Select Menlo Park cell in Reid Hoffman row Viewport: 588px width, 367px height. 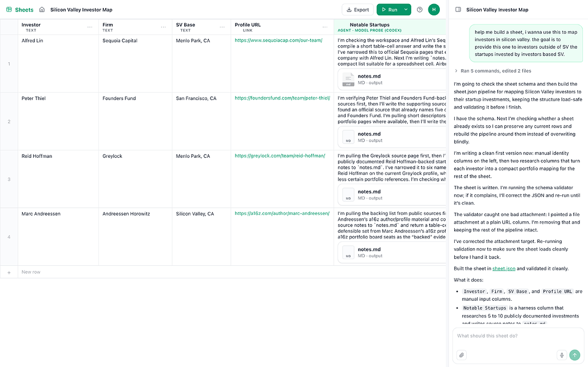click(x=201, y=179)
